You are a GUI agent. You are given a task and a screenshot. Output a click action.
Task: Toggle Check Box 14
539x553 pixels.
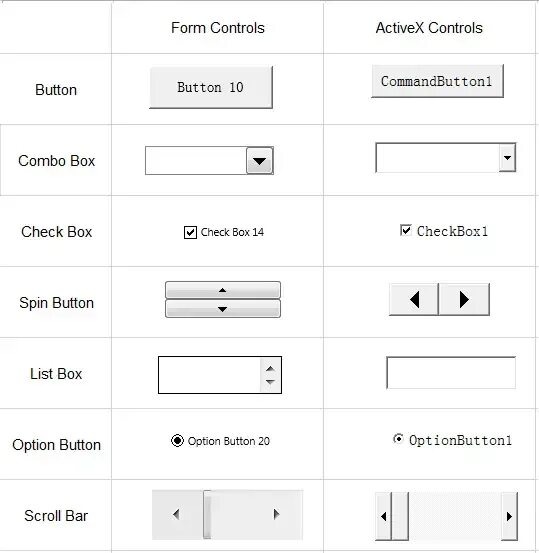tap(190, 232)
